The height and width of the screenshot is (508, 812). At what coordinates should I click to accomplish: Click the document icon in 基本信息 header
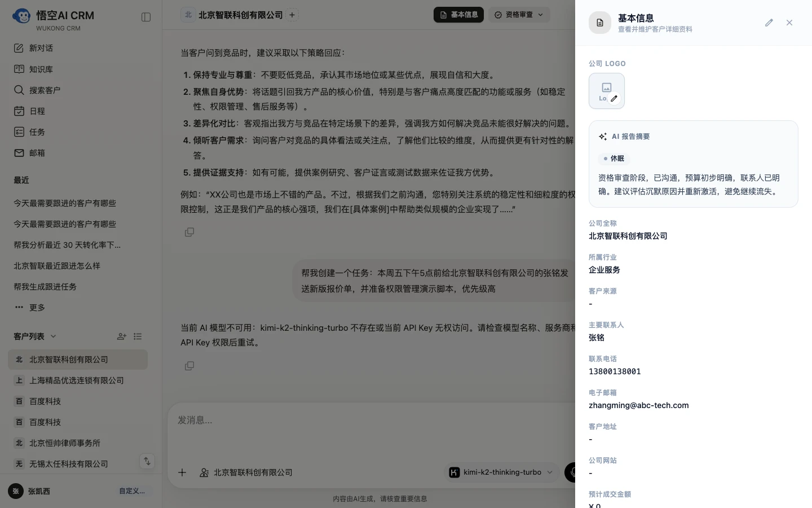click(600, 23)
